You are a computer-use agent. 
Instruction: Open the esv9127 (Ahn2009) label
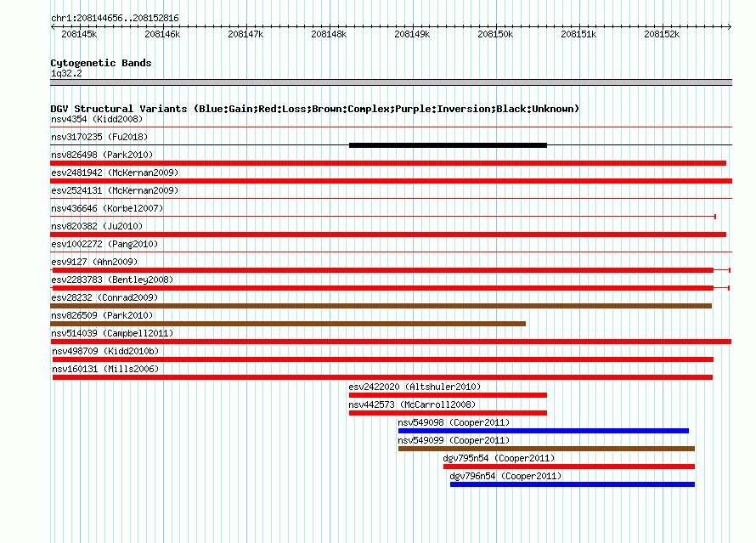[94, 262]
